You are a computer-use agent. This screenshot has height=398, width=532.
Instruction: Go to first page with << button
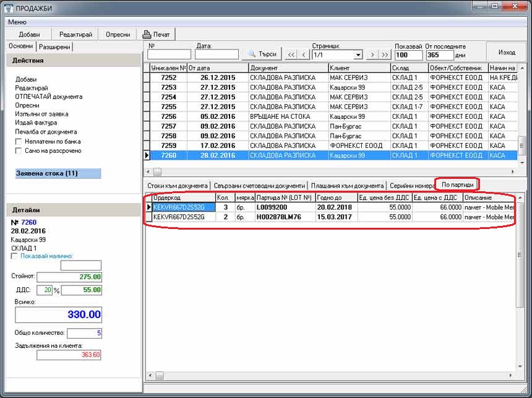tap(291, 54)
